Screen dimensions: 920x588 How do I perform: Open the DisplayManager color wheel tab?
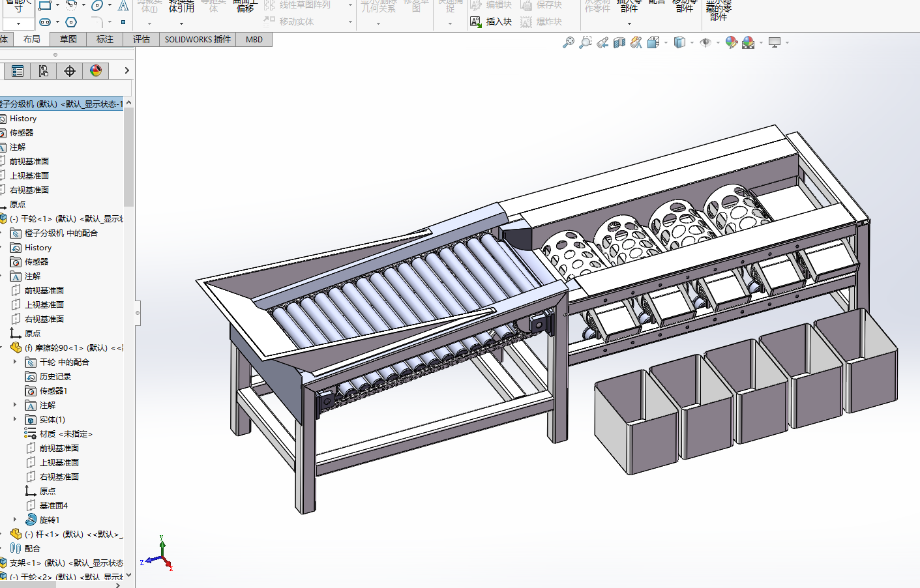tap(96, 71)
